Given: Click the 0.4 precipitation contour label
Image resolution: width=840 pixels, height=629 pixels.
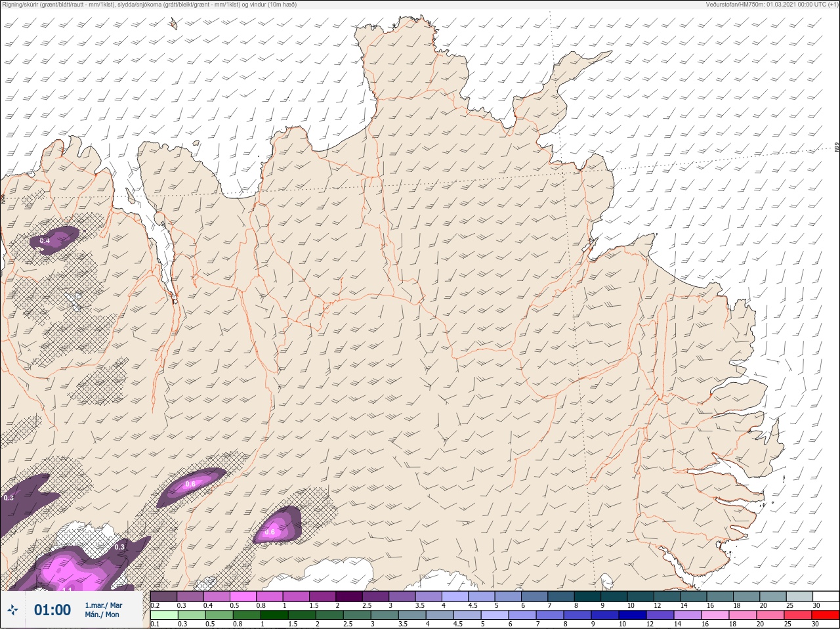Looking at the screenshot, I should [45, 241].
